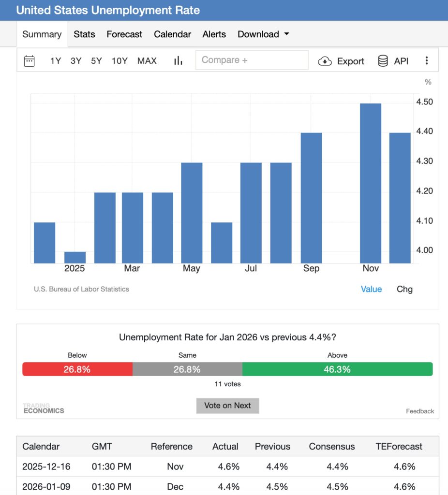Click the Feedback link
The width and height of the screenshot is (448, 495).
point(419,411)
